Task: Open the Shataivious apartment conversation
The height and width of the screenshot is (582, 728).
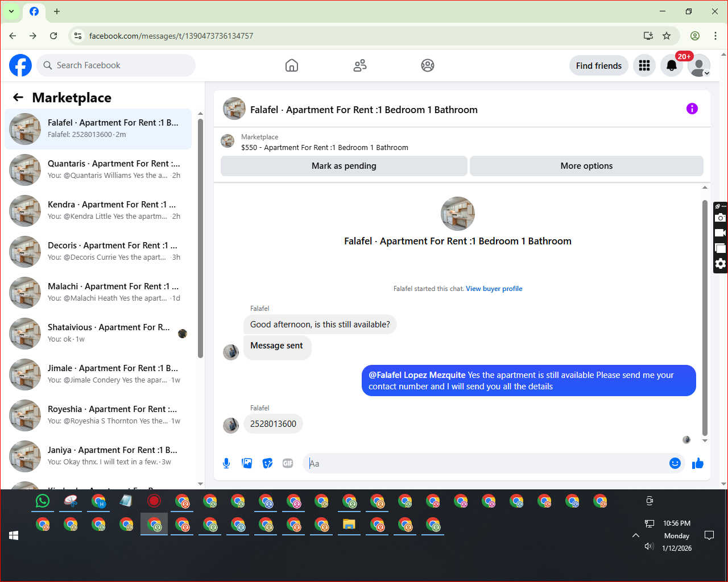Action: [98, 334]
